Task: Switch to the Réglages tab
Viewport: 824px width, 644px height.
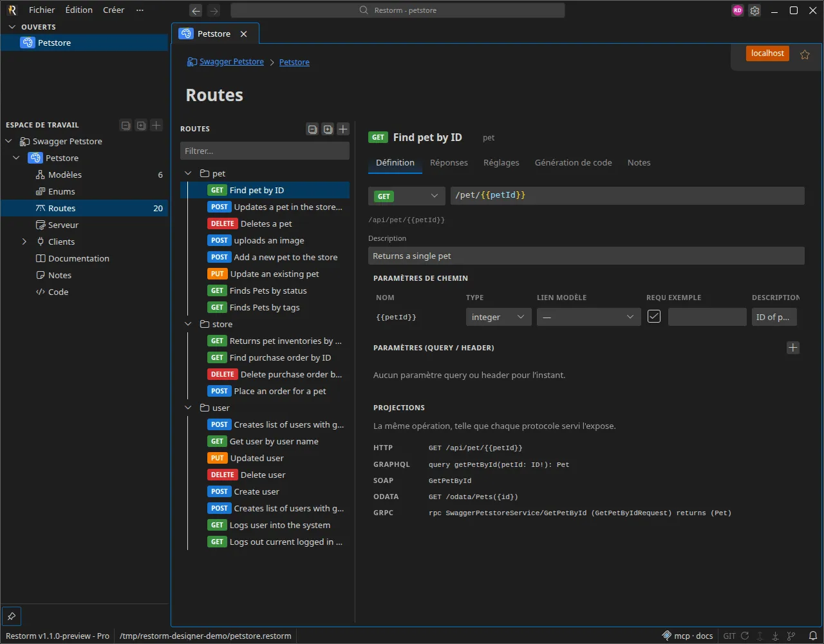Action: pyautogui.click(x=501, y=163)
